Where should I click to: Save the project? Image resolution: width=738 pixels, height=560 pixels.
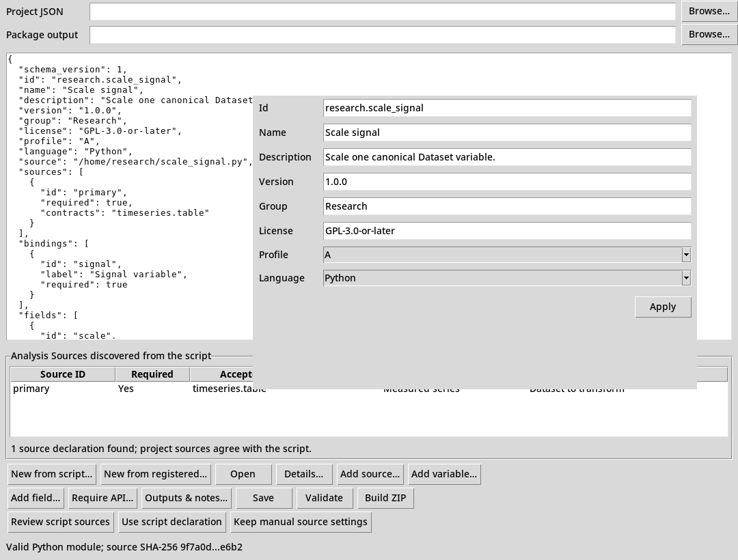coord(263,498)
